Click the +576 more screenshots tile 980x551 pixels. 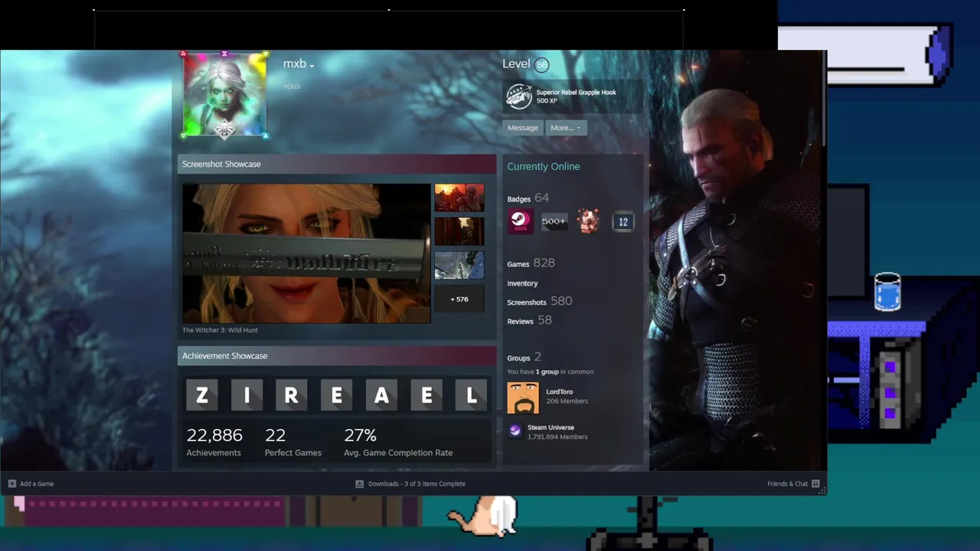[x=459, y=299]
